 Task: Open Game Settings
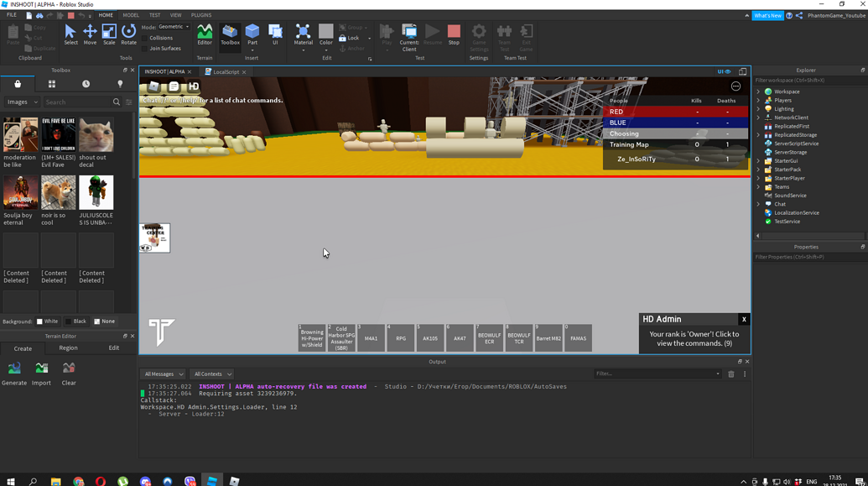coord(478,35)
